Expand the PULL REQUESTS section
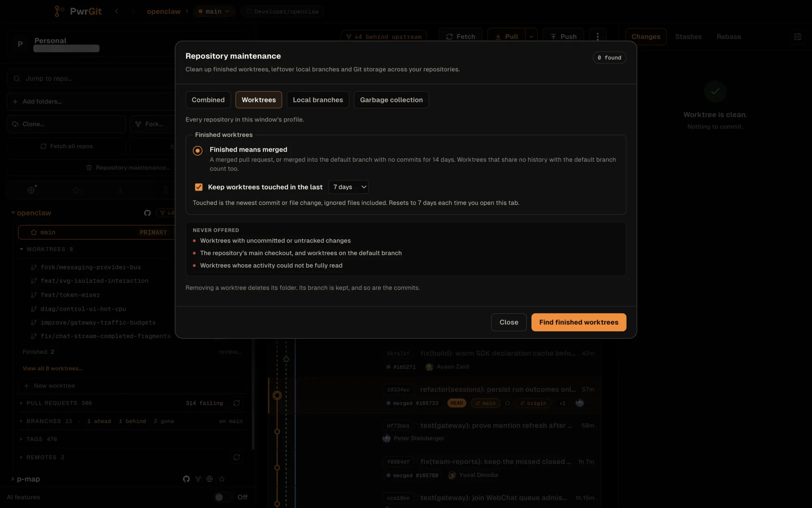 click(21, 403)
